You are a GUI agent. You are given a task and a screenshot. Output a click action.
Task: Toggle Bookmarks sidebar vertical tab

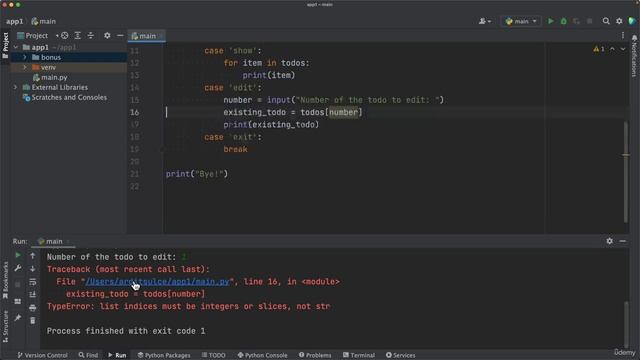click(5, 280)
